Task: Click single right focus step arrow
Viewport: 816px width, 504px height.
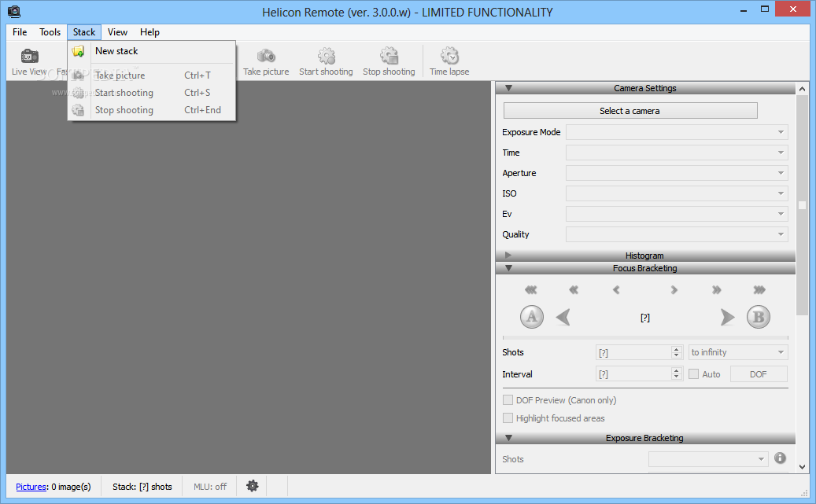Action: (674, 289)
